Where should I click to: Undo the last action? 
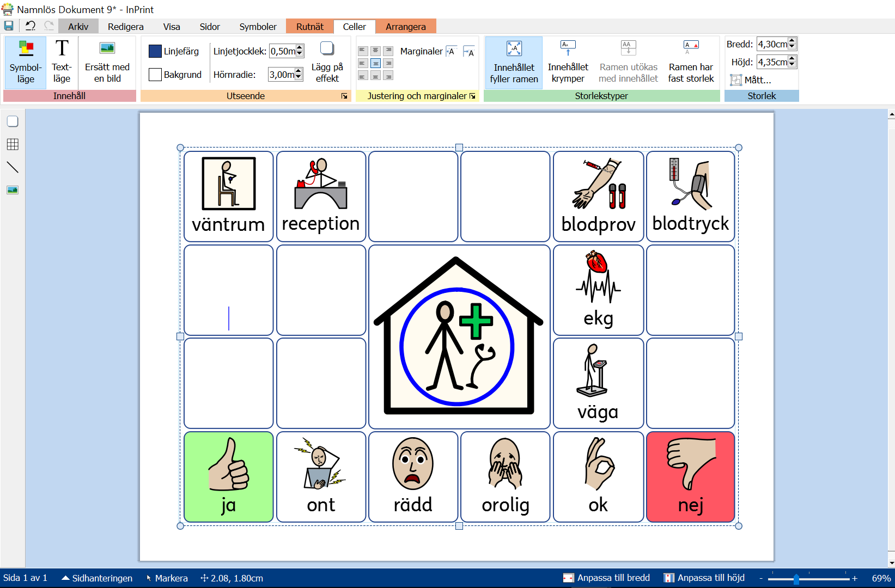(x=31, y=26)
